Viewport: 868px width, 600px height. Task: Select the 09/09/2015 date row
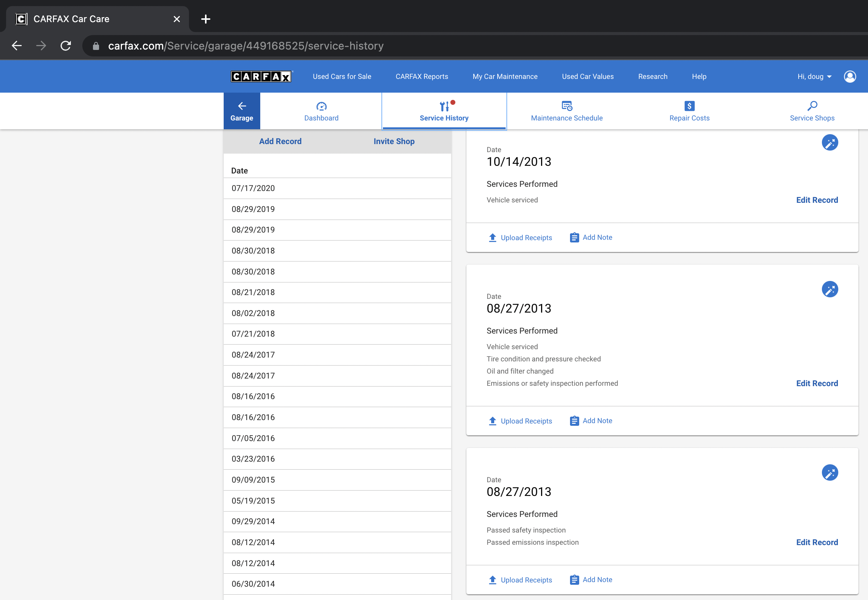(x=337, y=480)
